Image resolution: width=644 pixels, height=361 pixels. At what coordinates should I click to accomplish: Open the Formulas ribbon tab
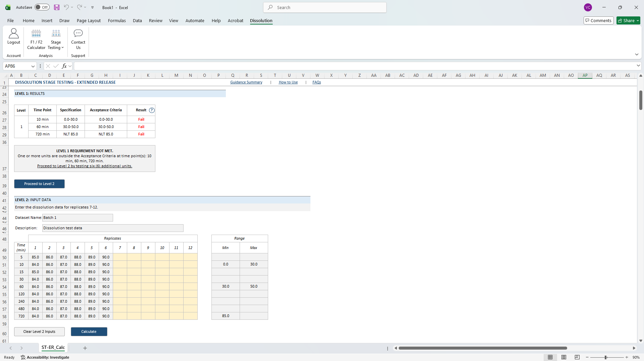point(117,21)
